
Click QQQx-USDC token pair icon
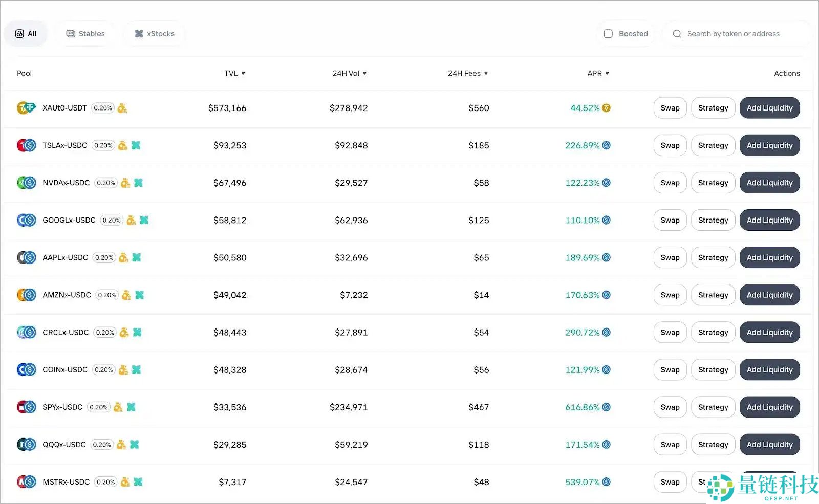click(26, 444)
